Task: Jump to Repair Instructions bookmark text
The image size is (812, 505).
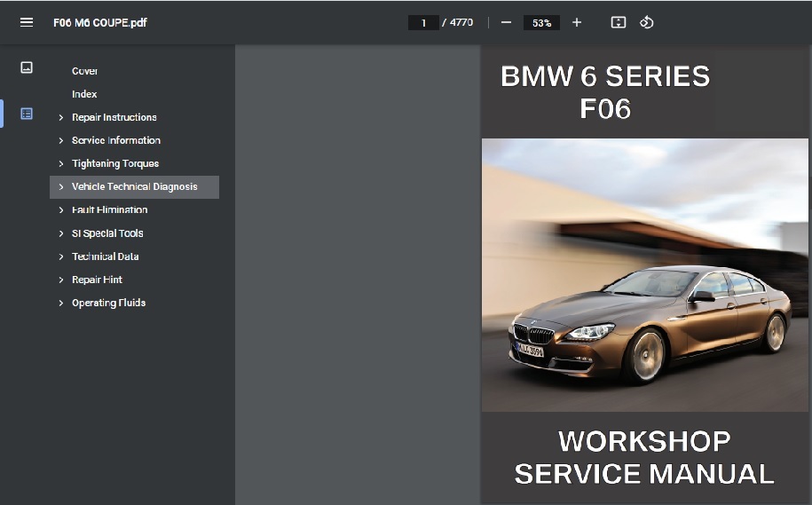Action: (x=114, y=117)
